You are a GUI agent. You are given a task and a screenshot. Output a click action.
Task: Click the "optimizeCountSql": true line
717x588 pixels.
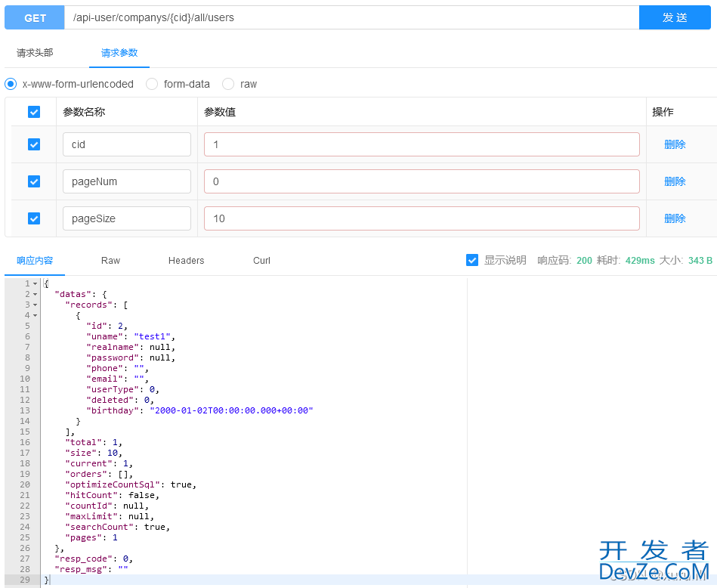[131, 484]
